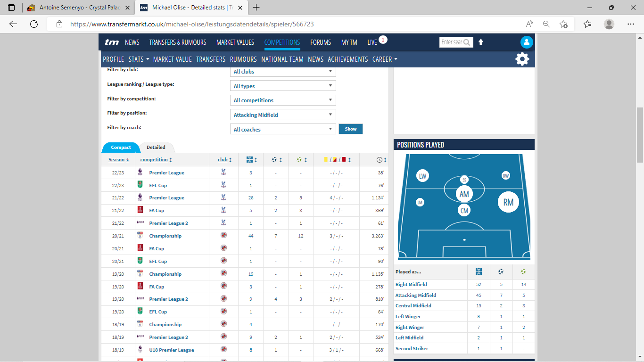Image resolution: width=644 pixels, height=362 pixels.
Task: Select the RM position circle on pitch
Action: [508, 202]
